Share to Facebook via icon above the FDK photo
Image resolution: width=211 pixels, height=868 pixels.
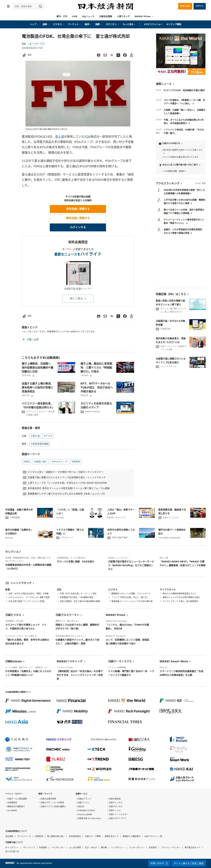[x=125, y=55]
